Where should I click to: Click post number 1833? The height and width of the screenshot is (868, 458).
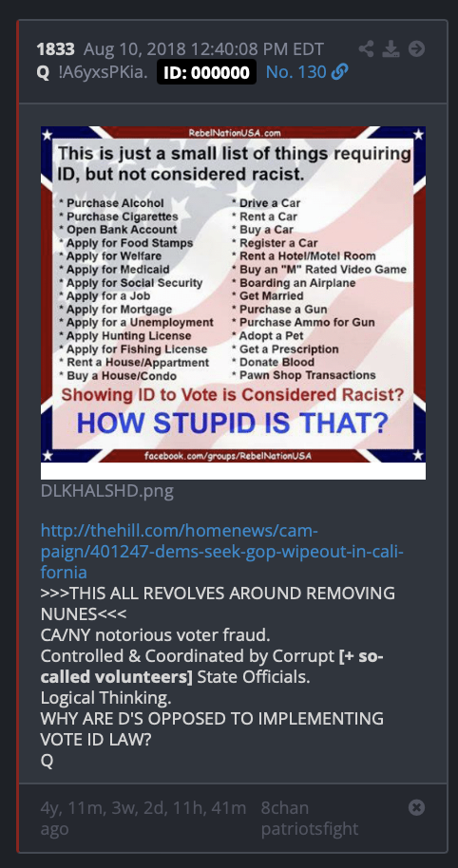click(x=55, y=49)
